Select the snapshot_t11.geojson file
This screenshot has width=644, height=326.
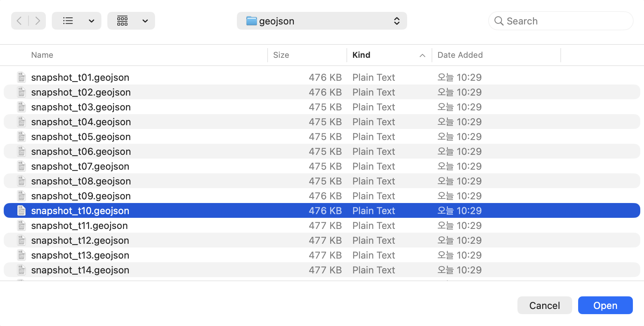click(79, 225)
